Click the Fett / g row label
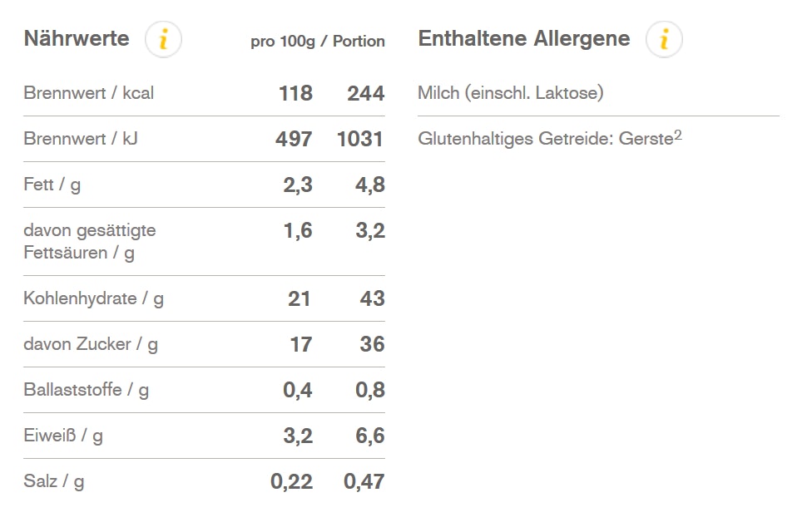The width and height of the screenshot is (807, 532). tap(52, 185)
